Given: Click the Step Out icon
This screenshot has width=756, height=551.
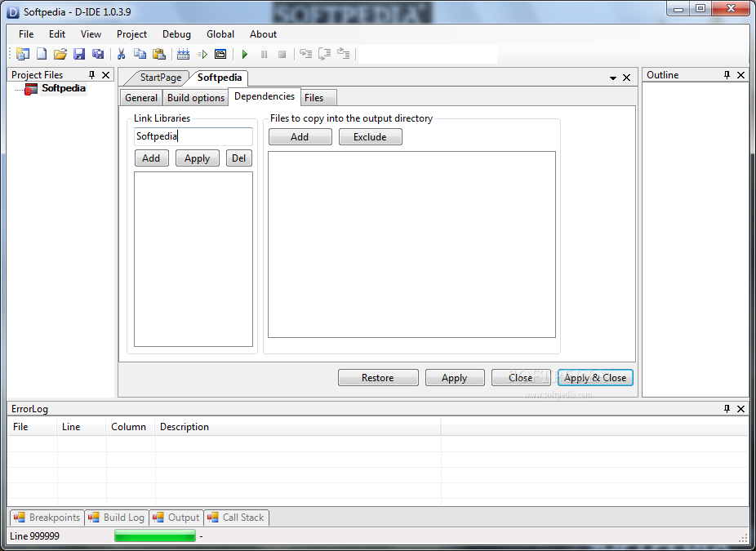Looking at the screenshot, I should (x=343, y=54).
